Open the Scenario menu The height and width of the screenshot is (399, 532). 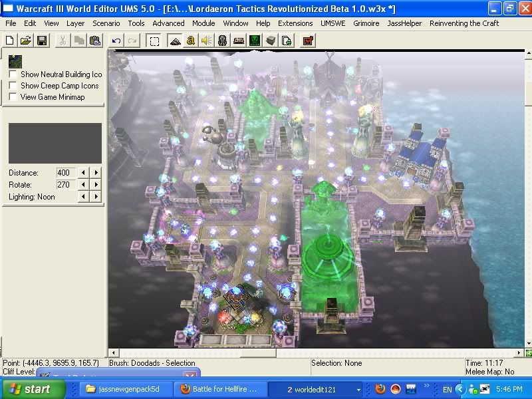106,23
